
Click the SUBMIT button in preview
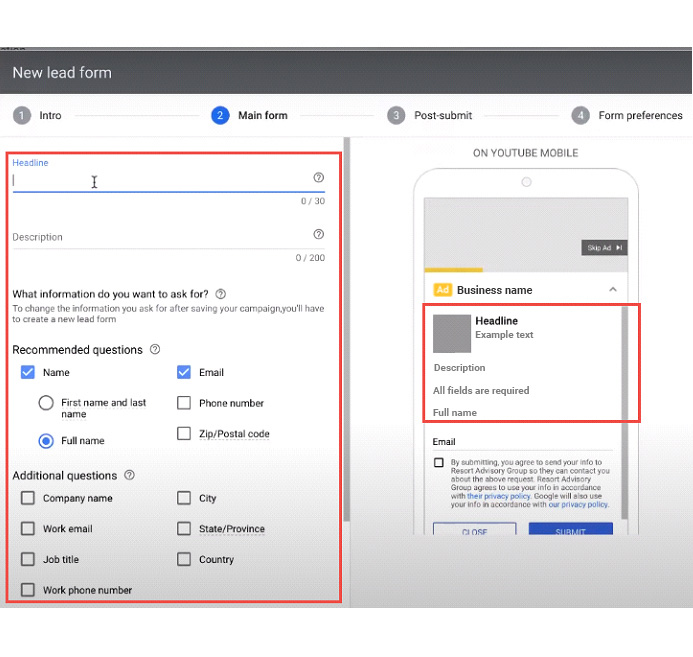coord(571,529)
